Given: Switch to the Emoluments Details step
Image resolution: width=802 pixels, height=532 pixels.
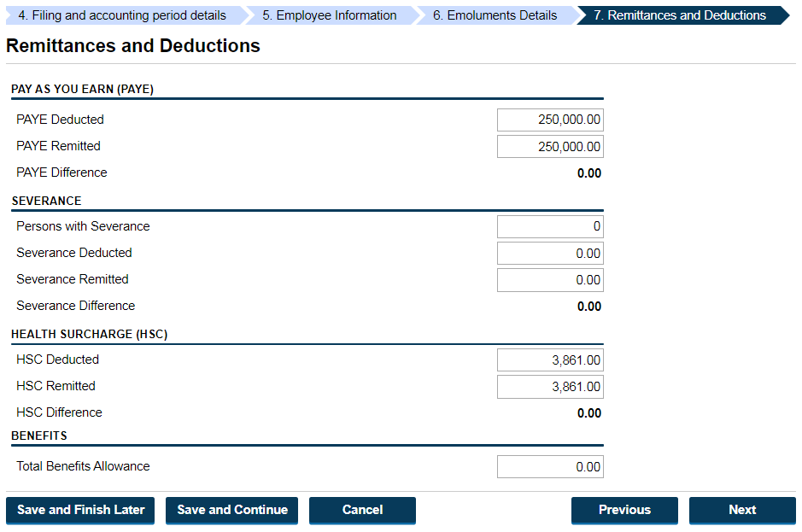Looking at the screenshot, I should pyautogui.click(x=495, y=15).
